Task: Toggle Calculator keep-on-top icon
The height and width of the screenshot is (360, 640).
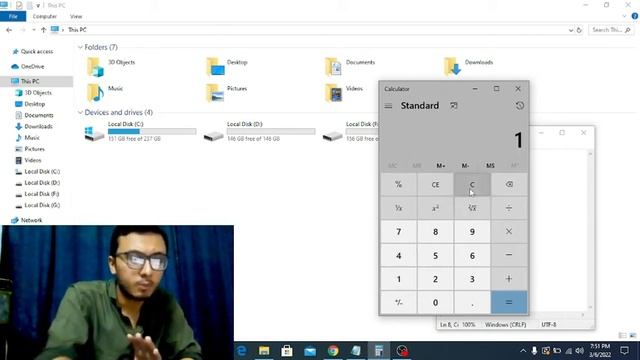Action: point(453,106)
